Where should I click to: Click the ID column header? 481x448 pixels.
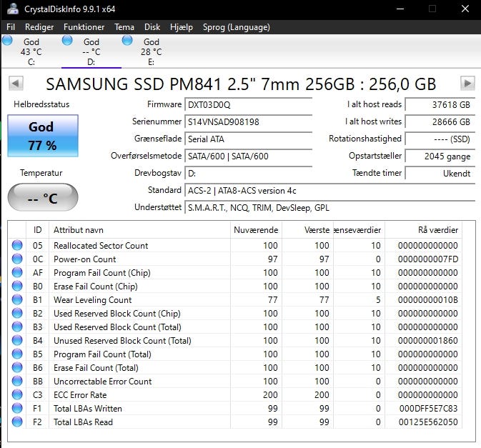click(37, 230)
